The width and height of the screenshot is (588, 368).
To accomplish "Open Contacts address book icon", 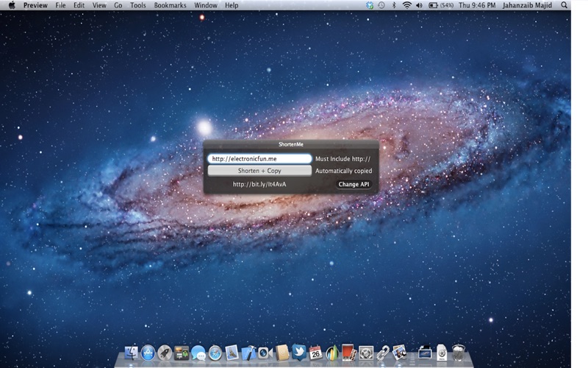I will click(282, 353).
